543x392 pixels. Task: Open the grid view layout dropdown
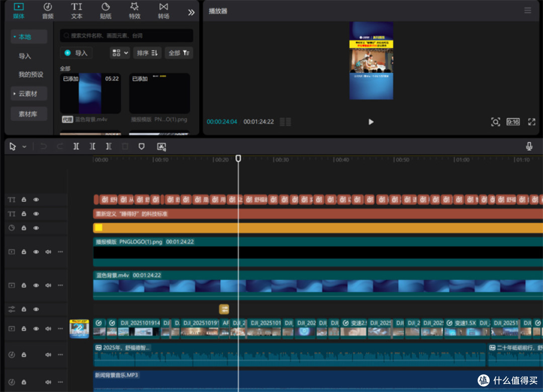(120, 53)
